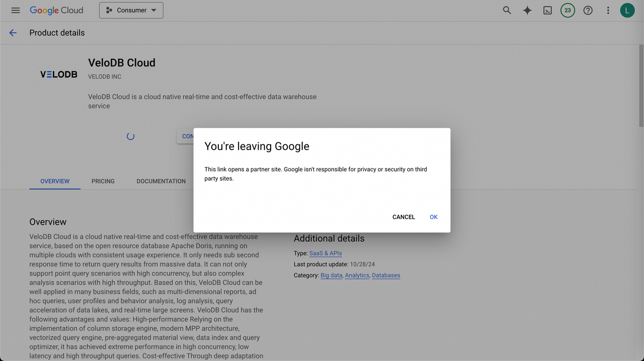Open the three-dot more options menu

(x=608, y=11)
